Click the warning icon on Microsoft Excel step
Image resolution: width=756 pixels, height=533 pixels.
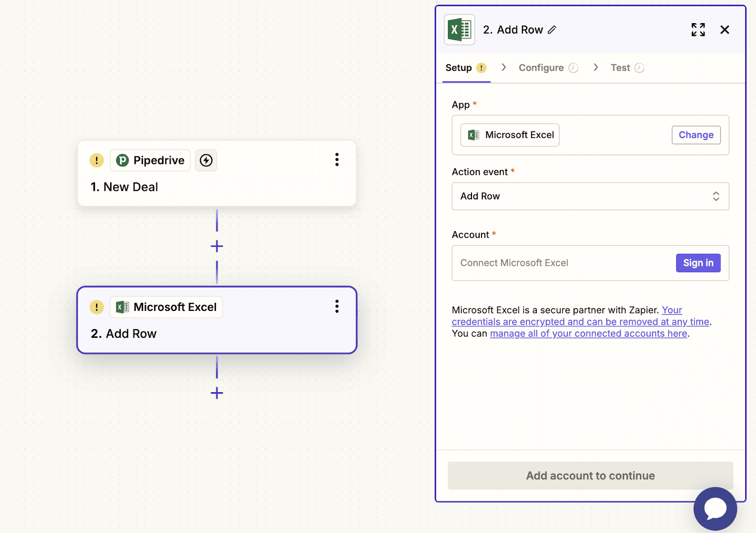point(97,307)
